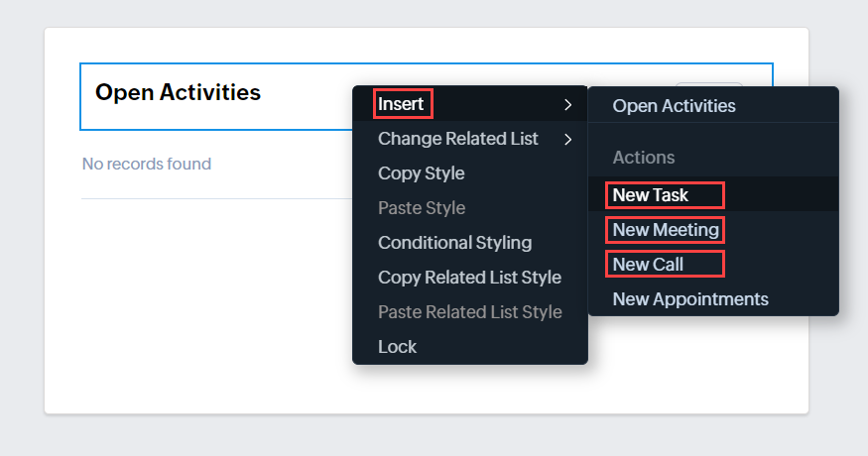Click the chevron arrow beside Insert
This screenshot has height=456, width=868.
[x=567, y=104]
